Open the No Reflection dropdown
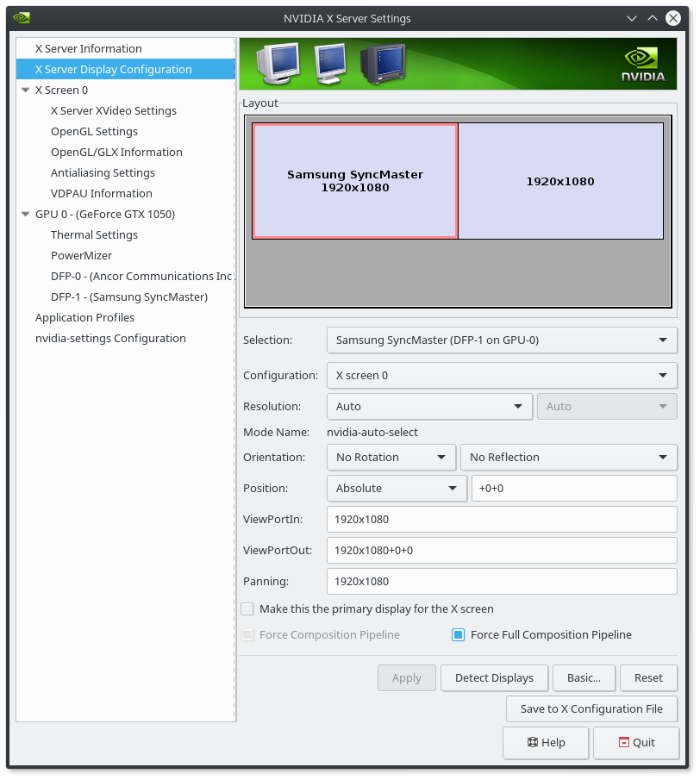Viewport: 700px width, 780px height. click(x=569, y=457)
